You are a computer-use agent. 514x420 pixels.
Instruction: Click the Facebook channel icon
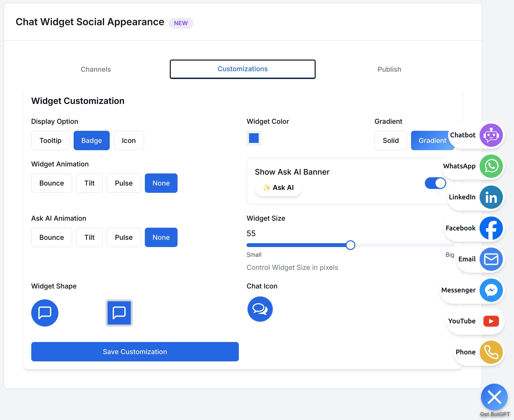[491, 228]
